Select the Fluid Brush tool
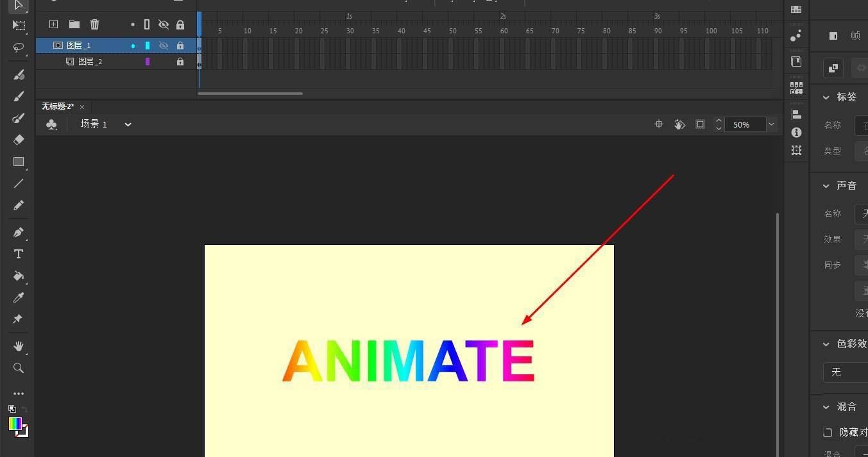Viewport: 868px width, 457px height. (x=19, y=74)
